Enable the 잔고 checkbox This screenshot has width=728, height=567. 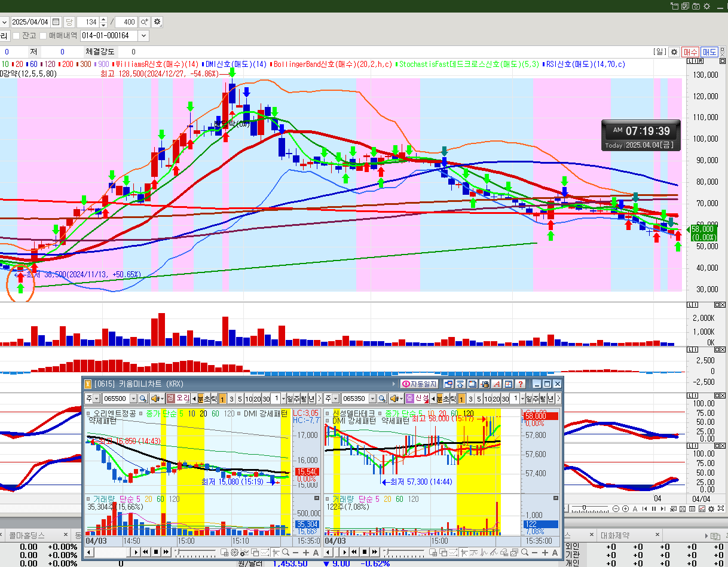pos(17,36)
